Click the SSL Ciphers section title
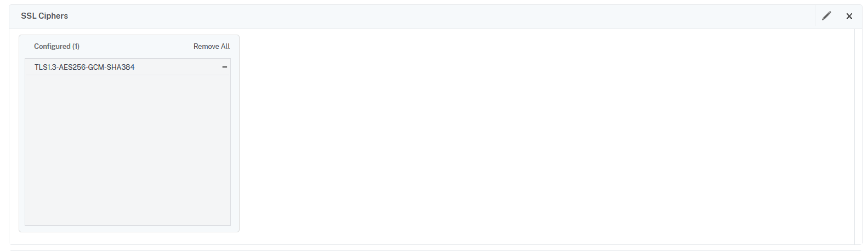 (x=44, y=16)
